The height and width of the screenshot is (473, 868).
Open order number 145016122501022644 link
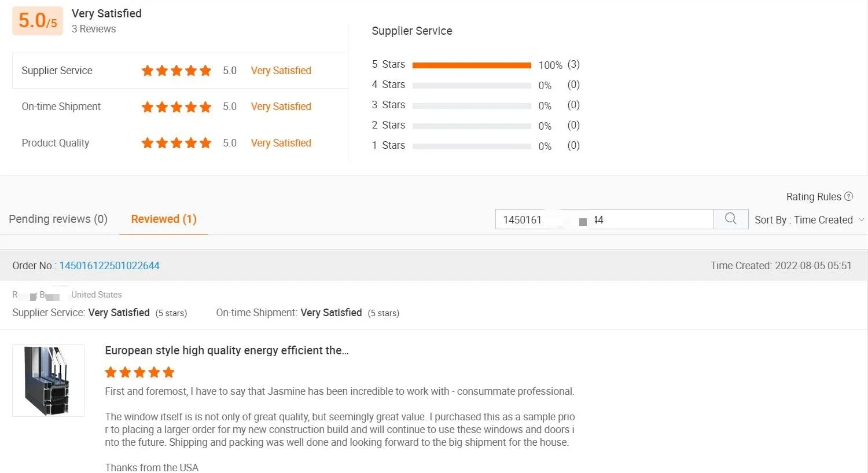(x=109, y=266)
